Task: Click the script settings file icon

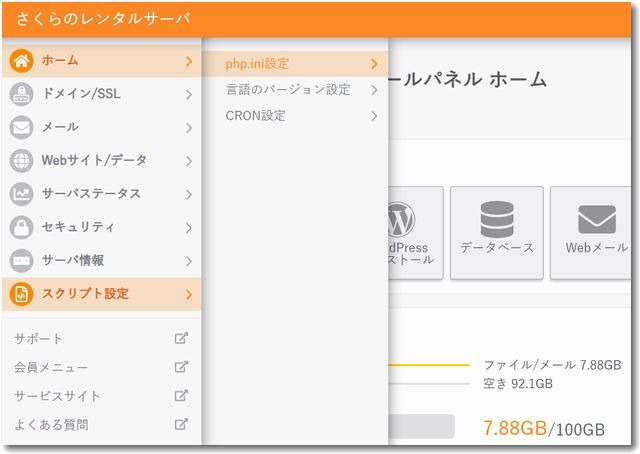Action: [x=21, y=294]
